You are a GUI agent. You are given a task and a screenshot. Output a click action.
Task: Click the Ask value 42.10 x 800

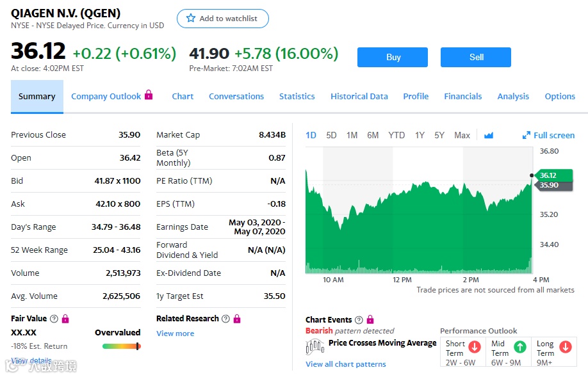point(118,204)
